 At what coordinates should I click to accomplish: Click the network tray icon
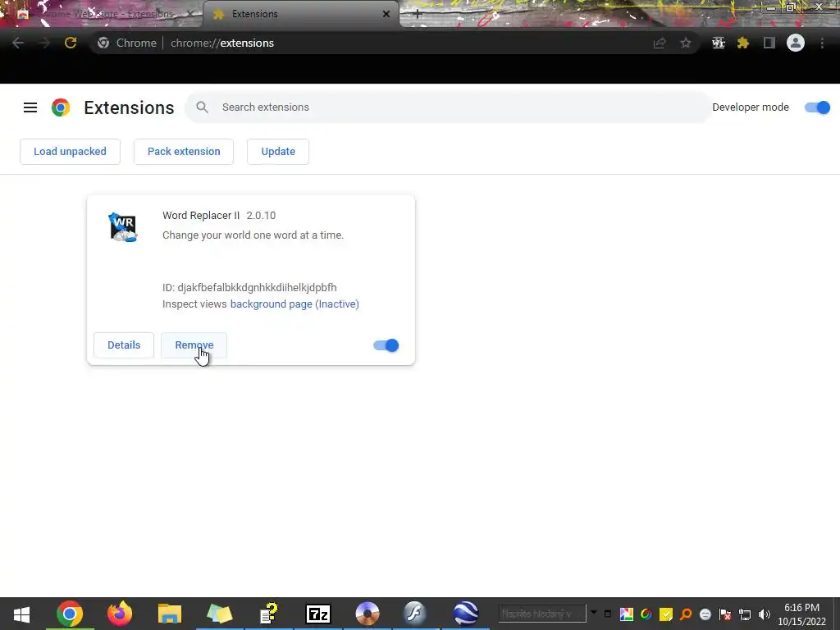click(745, 614)
